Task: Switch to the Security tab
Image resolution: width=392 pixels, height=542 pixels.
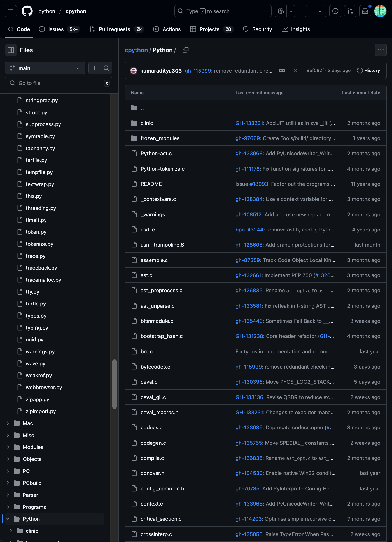Action: tap(257, 29)
